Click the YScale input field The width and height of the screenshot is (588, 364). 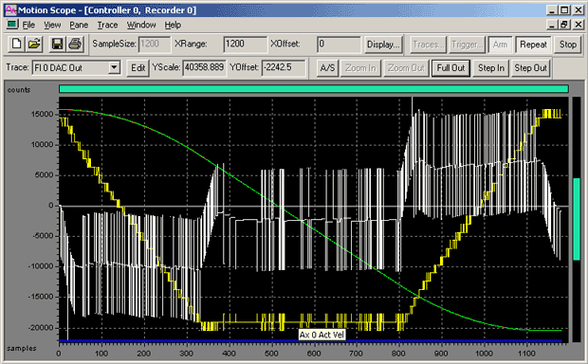click(x=204, y=68)
